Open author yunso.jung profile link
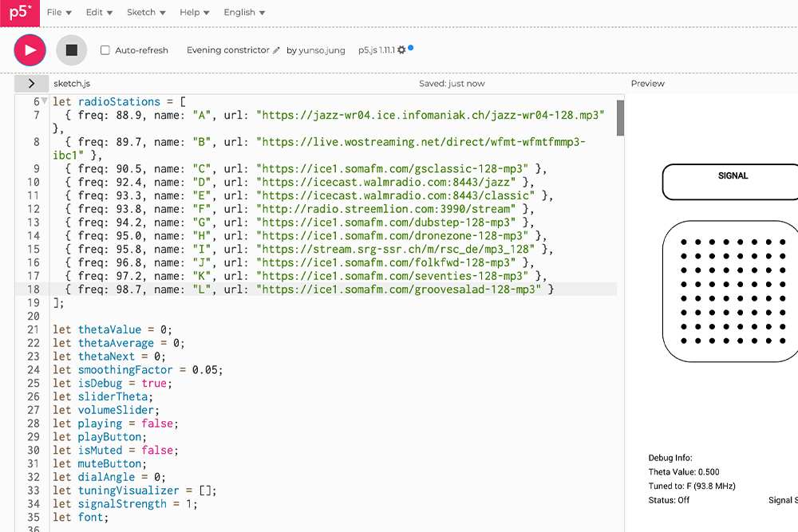This screenshot has width=798, height=532. tap(322, 50)
